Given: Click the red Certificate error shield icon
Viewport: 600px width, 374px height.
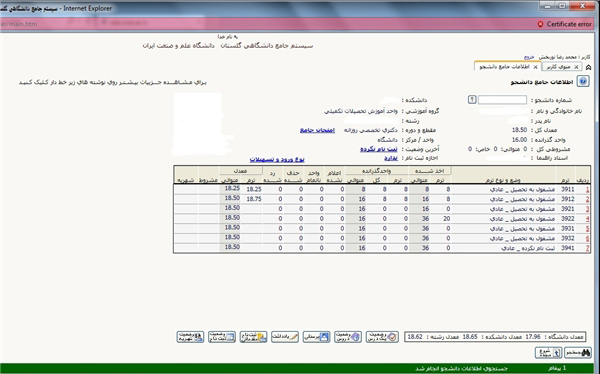Looking at the screenshot, I should 540,24.
